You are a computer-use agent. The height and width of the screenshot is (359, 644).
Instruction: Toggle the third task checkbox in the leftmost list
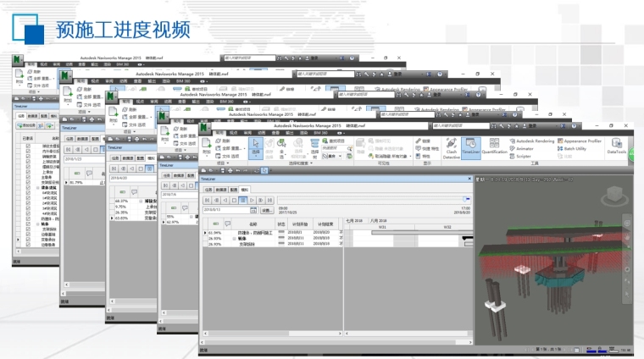pyautogui.click(x=27, y=156)
